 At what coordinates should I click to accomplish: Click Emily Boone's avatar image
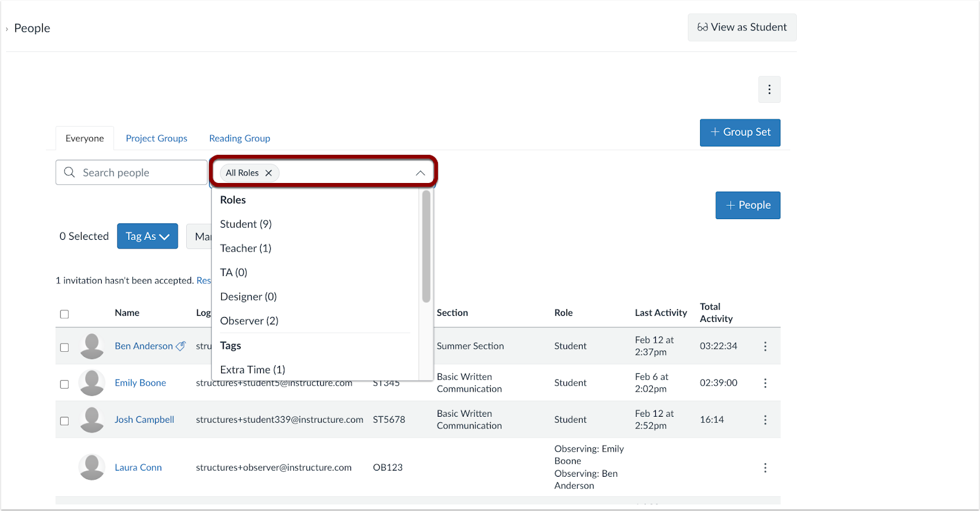point(92,383)
